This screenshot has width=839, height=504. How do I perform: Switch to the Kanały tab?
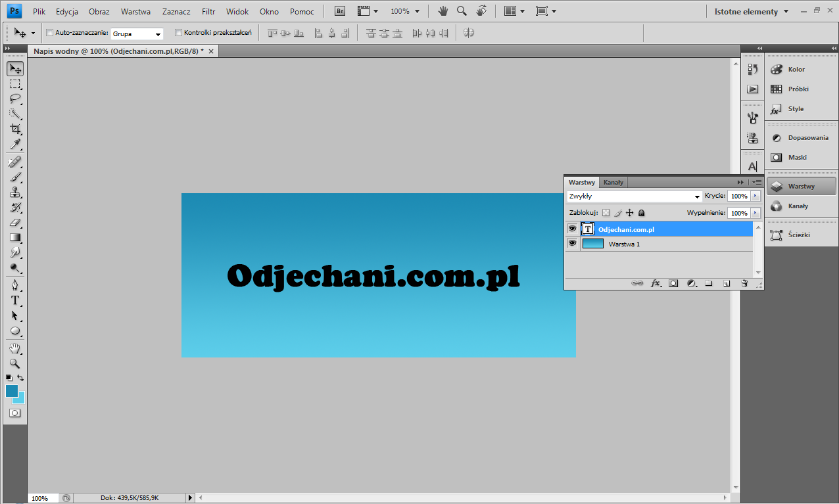click(x=613, y=182)
